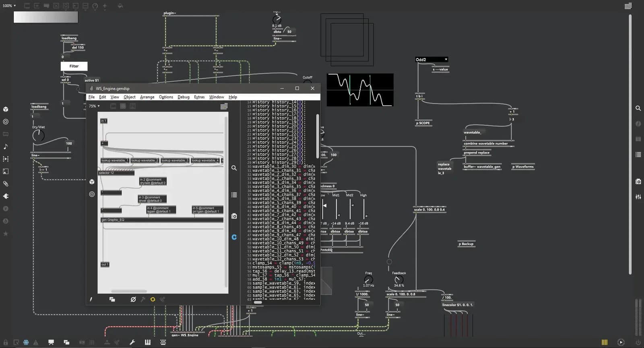
Task: Click the Dry/Wet dial
Action: pyautogui.click(x=38, y=136)
